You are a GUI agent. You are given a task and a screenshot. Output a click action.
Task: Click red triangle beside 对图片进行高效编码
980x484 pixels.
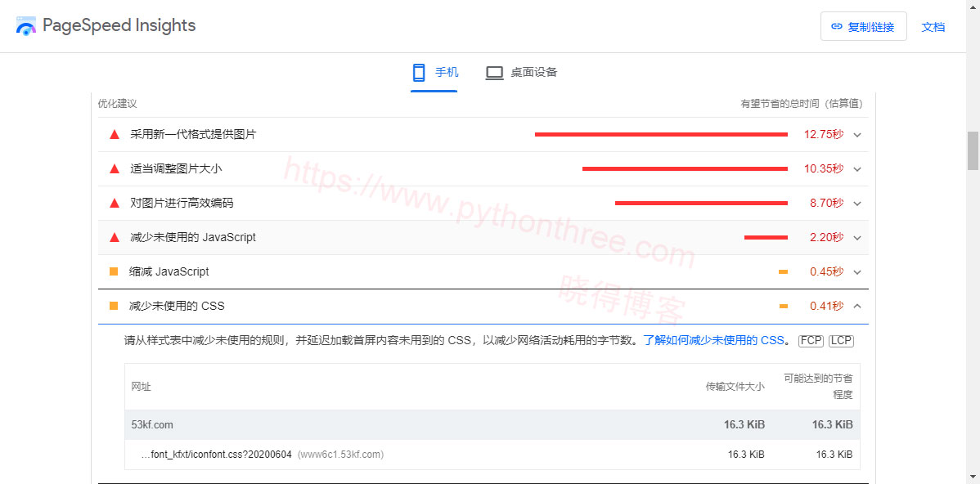click(x=114, y=203)
